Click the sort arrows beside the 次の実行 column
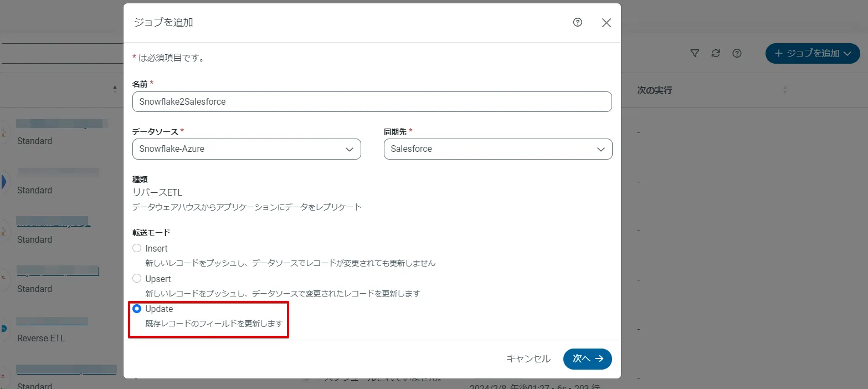 click(x=785, y=90)
